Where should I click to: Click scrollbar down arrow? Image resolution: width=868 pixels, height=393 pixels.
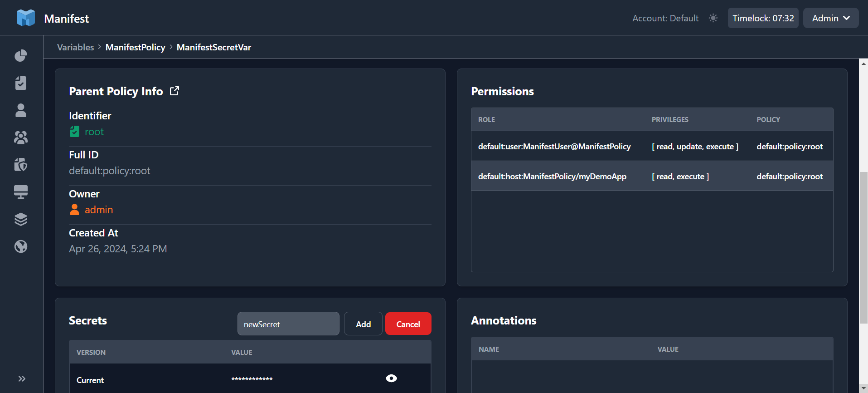pos(863,388)
